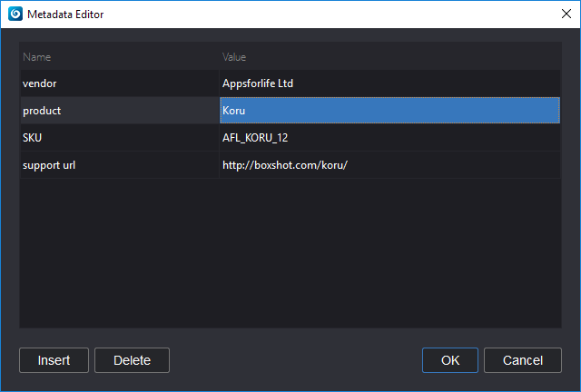Image resolution: width=581 pixels, height=392 pixels.
Task: Click the Insert button
Action: (54, 360)
